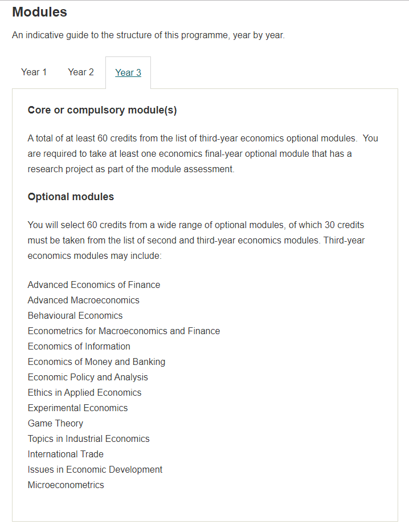Click the Optional modules heading
Viewport: 409px width, 532px height.
click(x=71, y=197)
